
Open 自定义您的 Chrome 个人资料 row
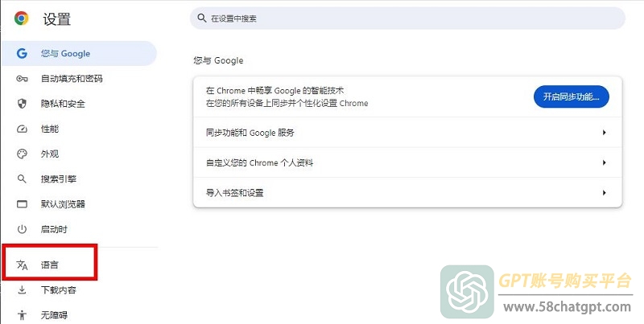coord(407,163)
